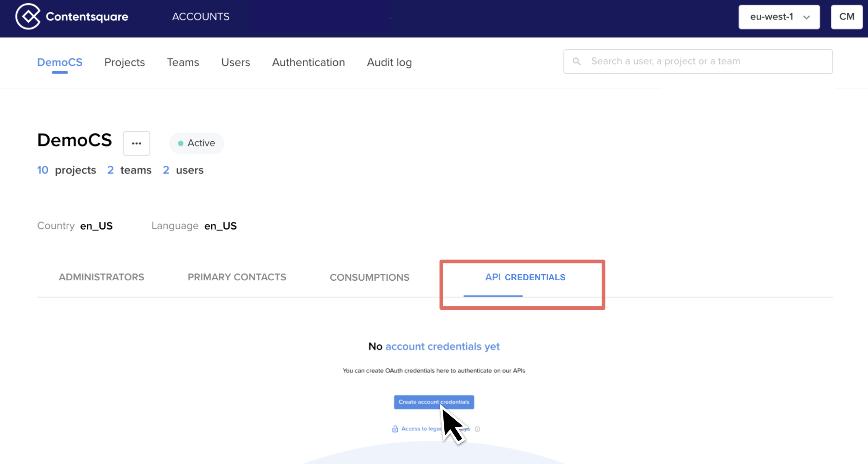Switch to the API Credentials tab

[x=525, y=277]
